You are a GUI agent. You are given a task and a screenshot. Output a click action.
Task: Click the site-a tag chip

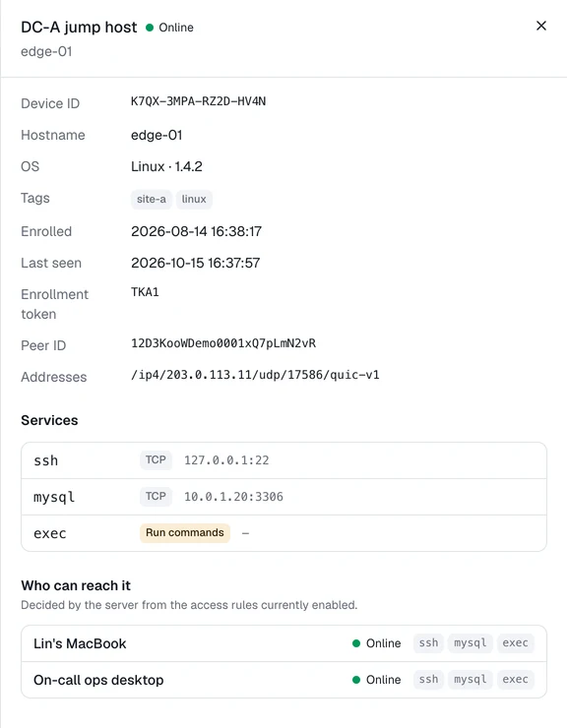click(152, 199)
